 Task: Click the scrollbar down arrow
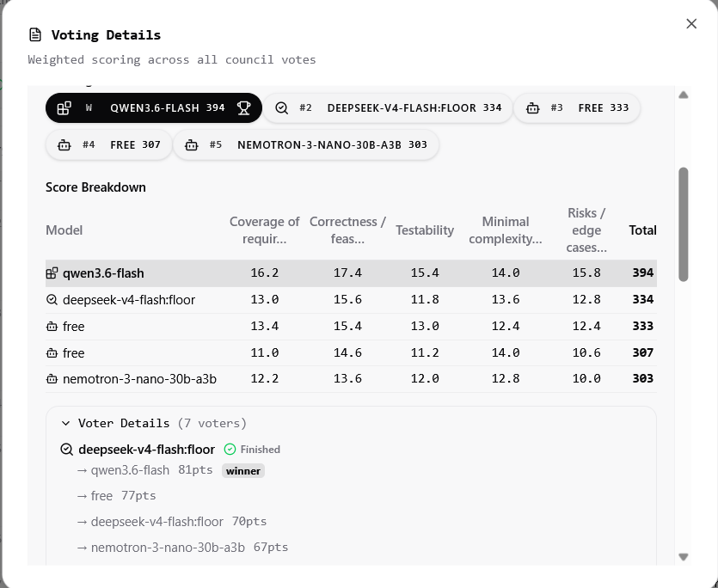click(x=684, y=557)
